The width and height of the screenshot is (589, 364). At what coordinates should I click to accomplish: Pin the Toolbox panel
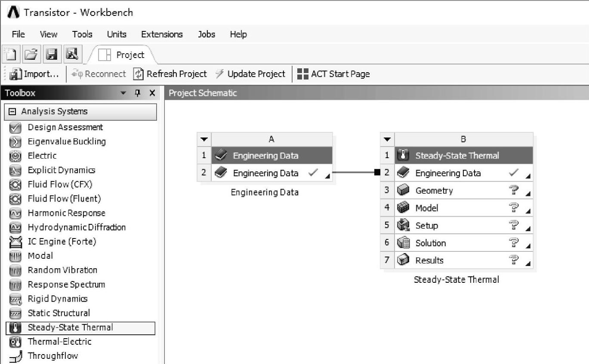coord(138,93)
